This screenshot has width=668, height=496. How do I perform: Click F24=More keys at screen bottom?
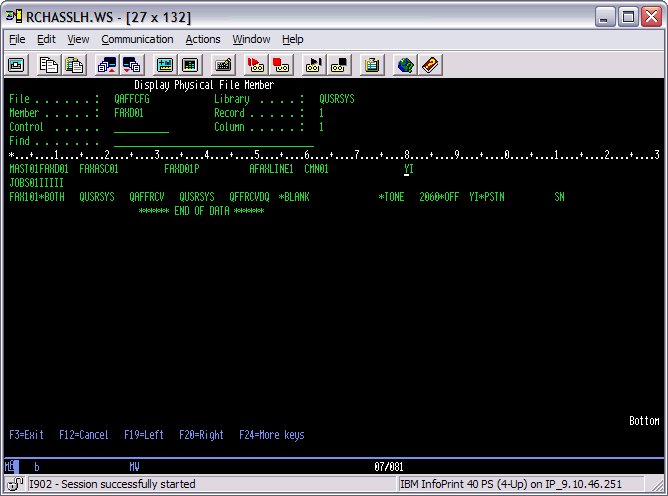tap(271, 435)
